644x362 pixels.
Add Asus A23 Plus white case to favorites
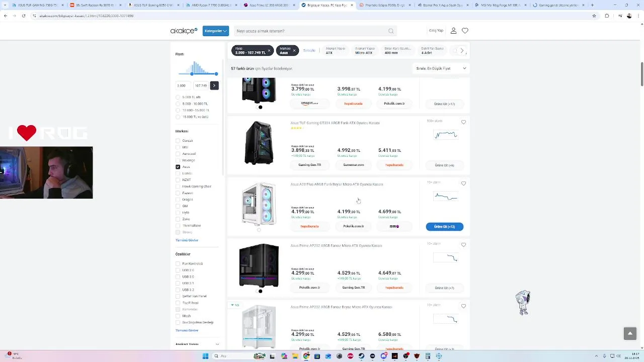tap(463, 184)
